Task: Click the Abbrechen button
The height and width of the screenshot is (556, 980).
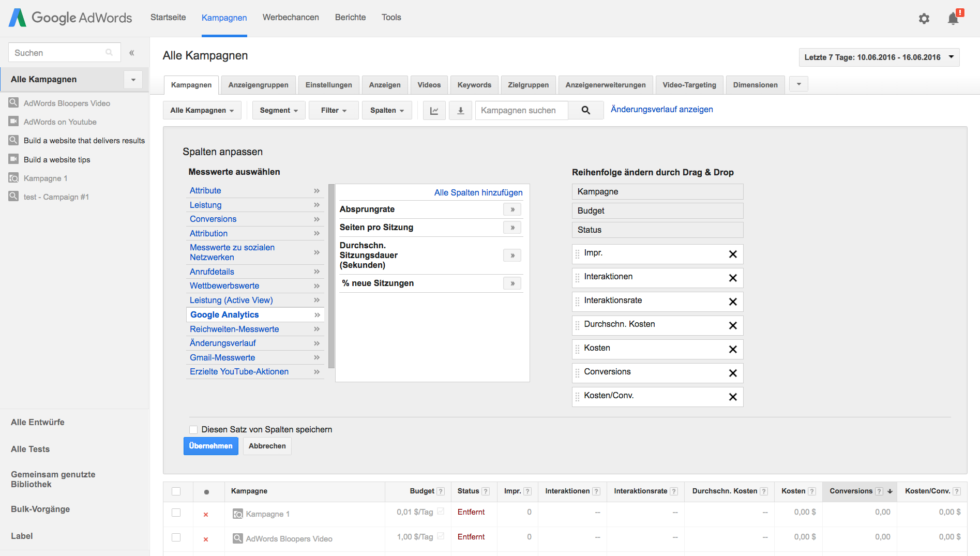Action: coord(267,446)
